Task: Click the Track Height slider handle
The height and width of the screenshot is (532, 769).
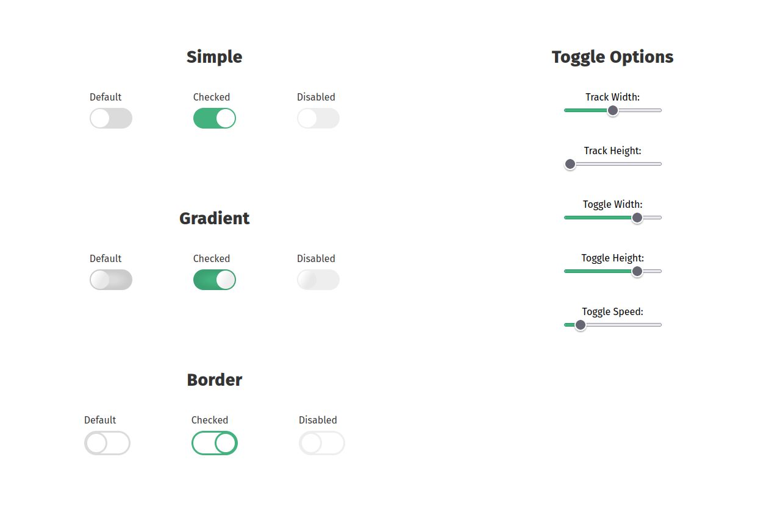Action: pyautogui.click(x=570, y=164)
